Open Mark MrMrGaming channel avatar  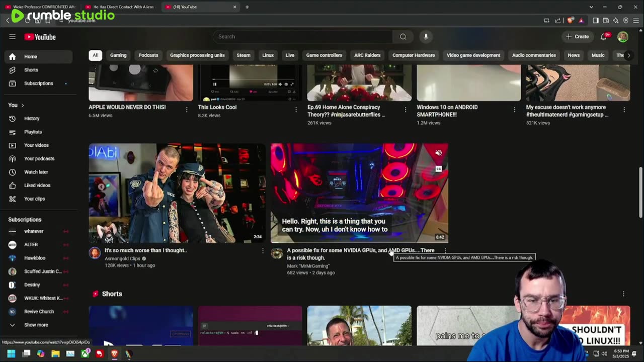tap(277, 253)
